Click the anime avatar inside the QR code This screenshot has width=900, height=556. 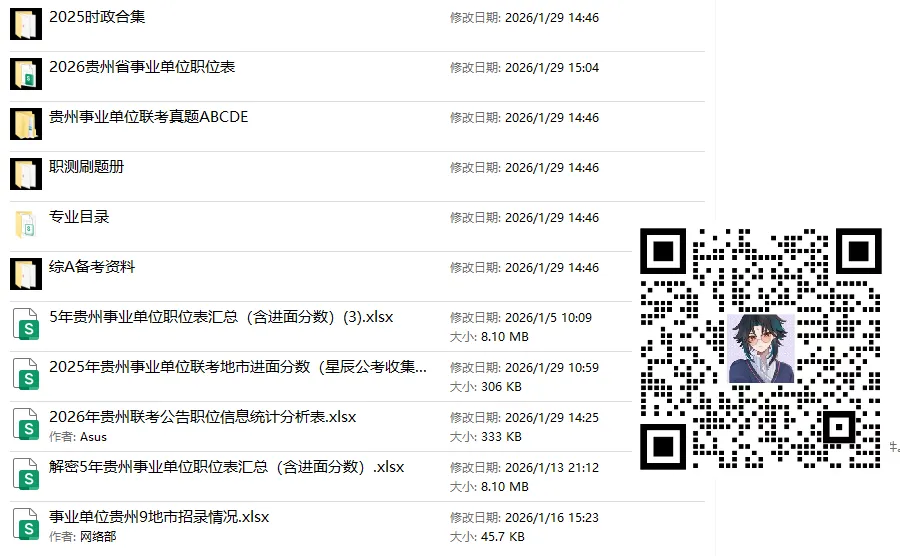761,348
